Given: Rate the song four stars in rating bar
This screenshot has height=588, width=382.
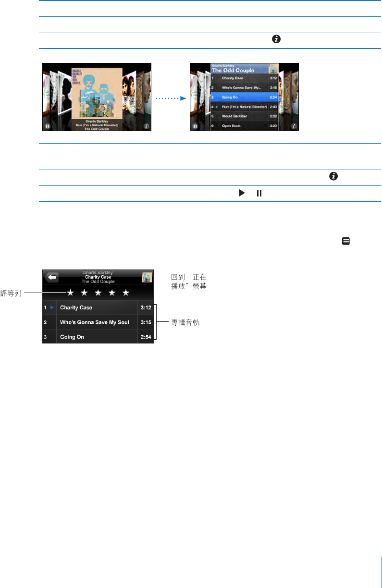Looking at the screenshot, I should coord(112,292).
